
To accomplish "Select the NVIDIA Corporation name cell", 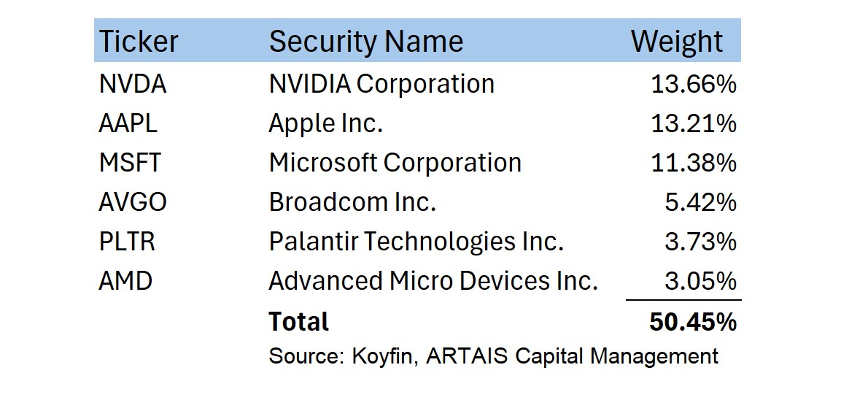I will pyautogui.click(x=381, y=85).
